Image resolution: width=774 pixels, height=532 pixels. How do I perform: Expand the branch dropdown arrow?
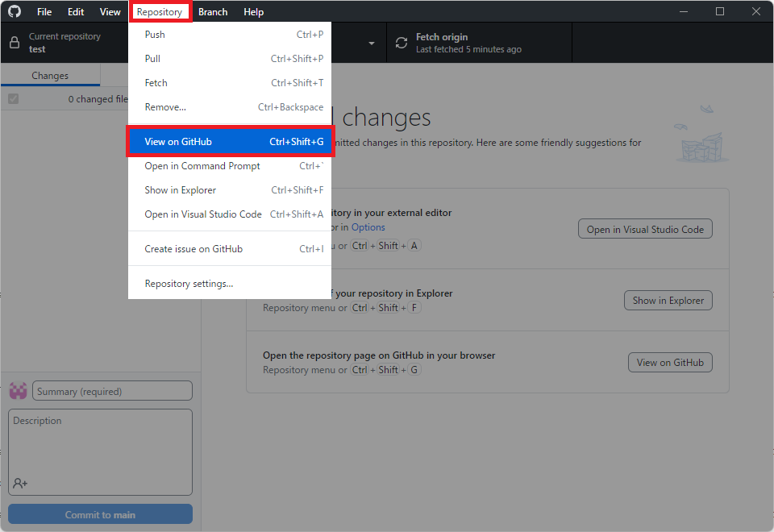pos(371,43)
